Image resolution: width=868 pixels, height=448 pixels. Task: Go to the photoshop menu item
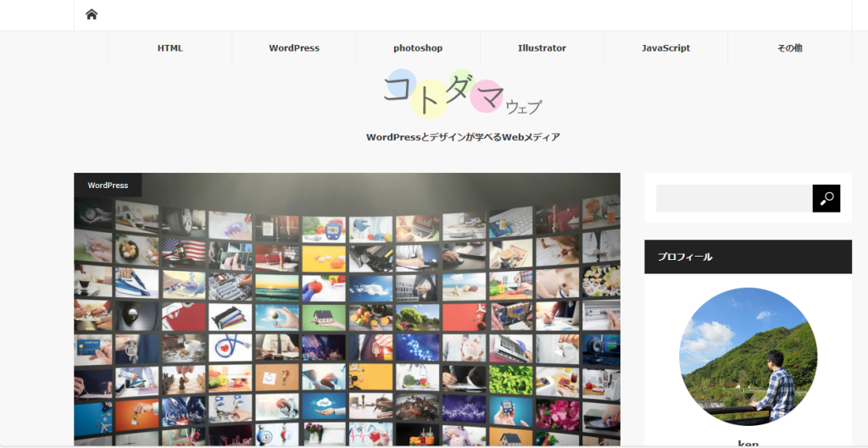[x=418, y=48]
